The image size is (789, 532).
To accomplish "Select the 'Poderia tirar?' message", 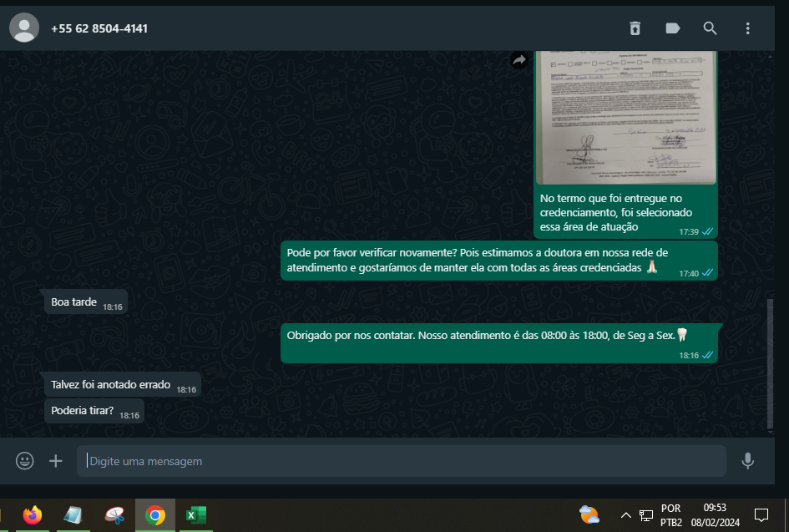I will pyautogui.click(x=94, y=411).
